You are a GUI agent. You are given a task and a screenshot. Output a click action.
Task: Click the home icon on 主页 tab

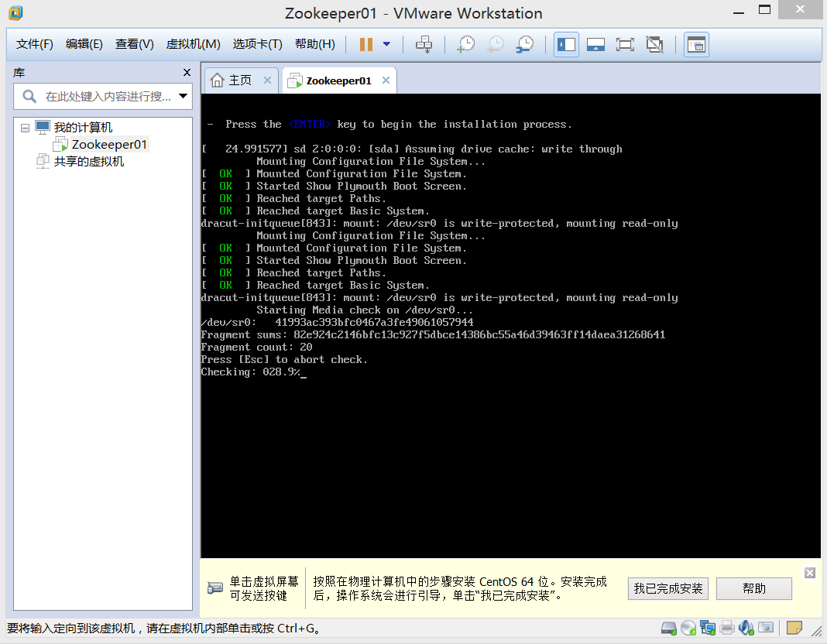(218, 80)
